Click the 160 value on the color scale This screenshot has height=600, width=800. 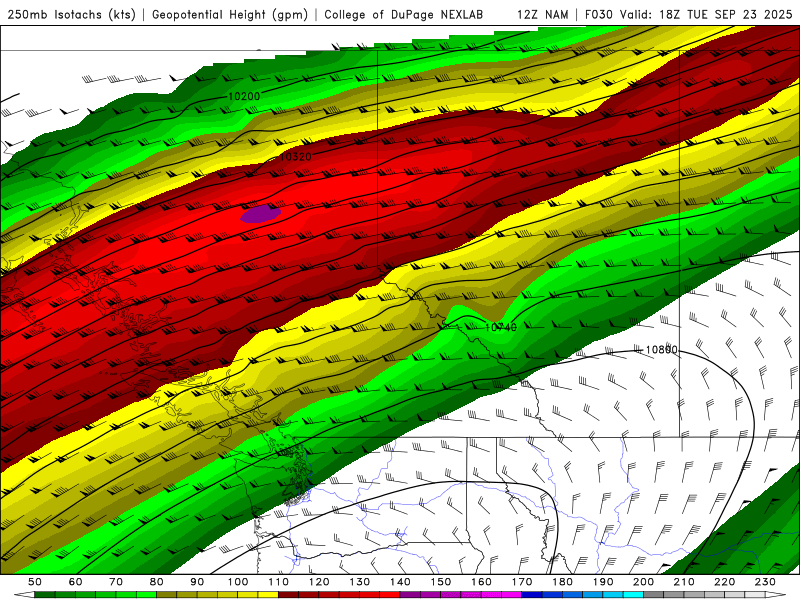481,582
